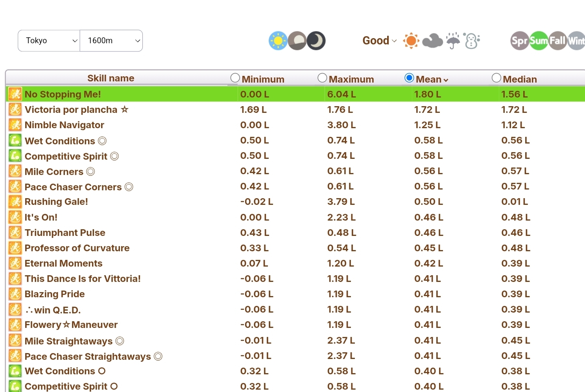Click the This Dance Is for Vittoria! icon
The image size is (585, 392).
tap(15, 278)
